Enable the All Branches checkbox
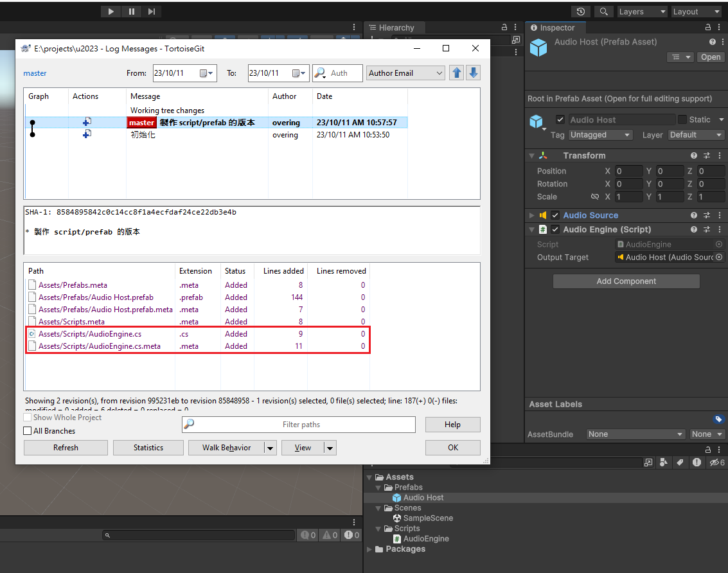Viewport: 728px width, 573px height. click(x=28, y=430)
